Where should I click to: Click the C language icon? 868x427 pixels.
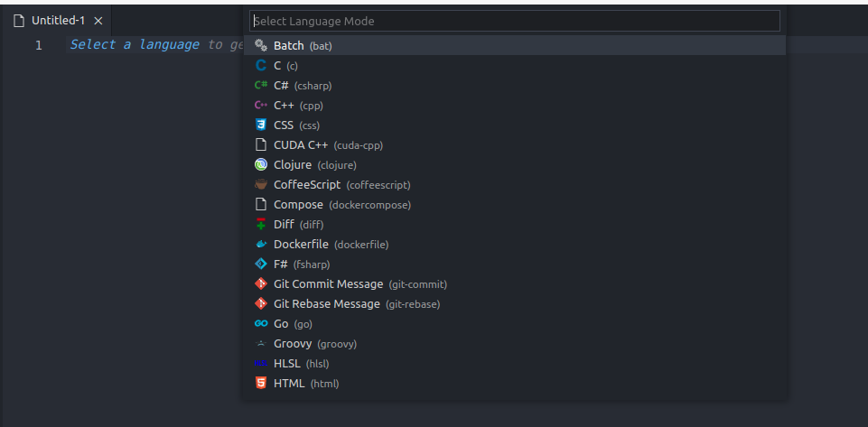(261, 65)
